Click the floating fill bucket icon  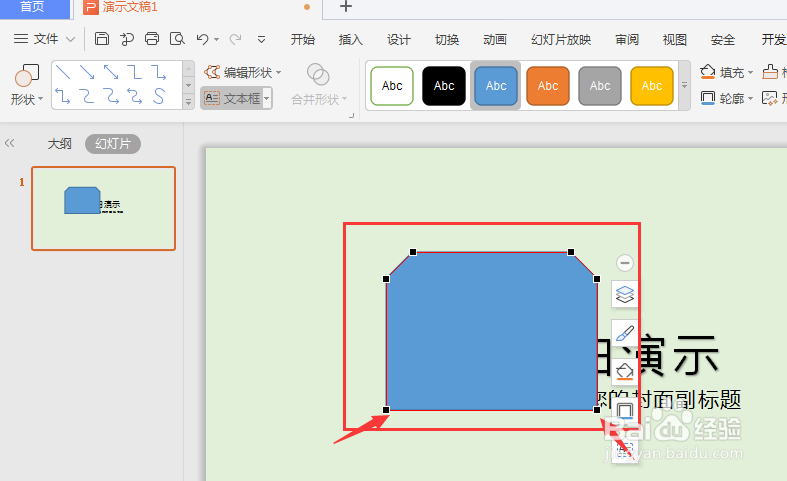(x=624, y=372)
